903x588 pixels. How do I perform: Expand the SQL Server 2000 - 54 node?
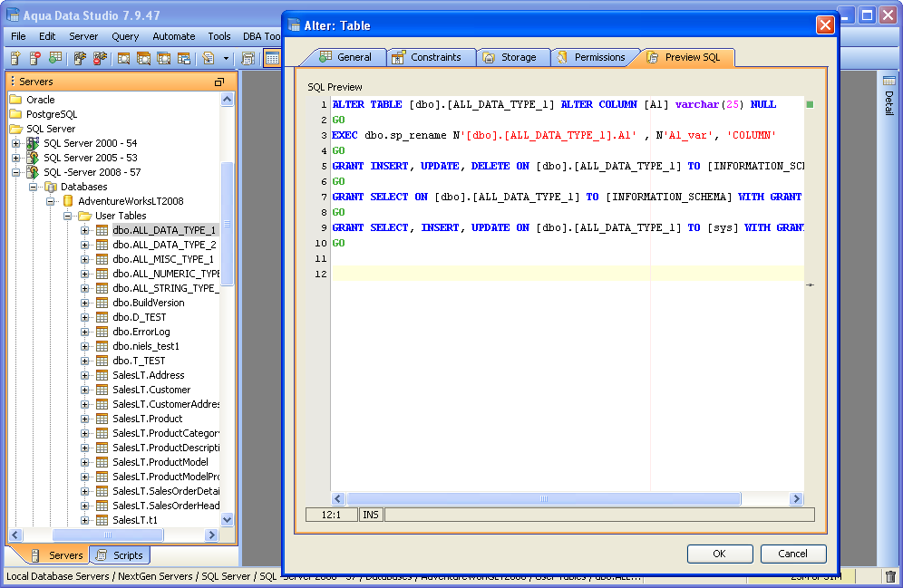coord(15,143)
